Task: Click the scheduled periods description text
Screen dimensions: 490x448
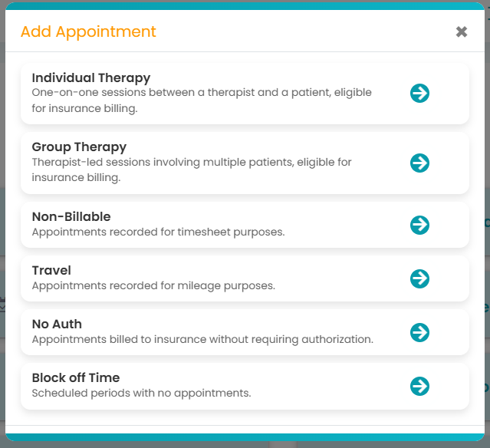Action: 141,393
